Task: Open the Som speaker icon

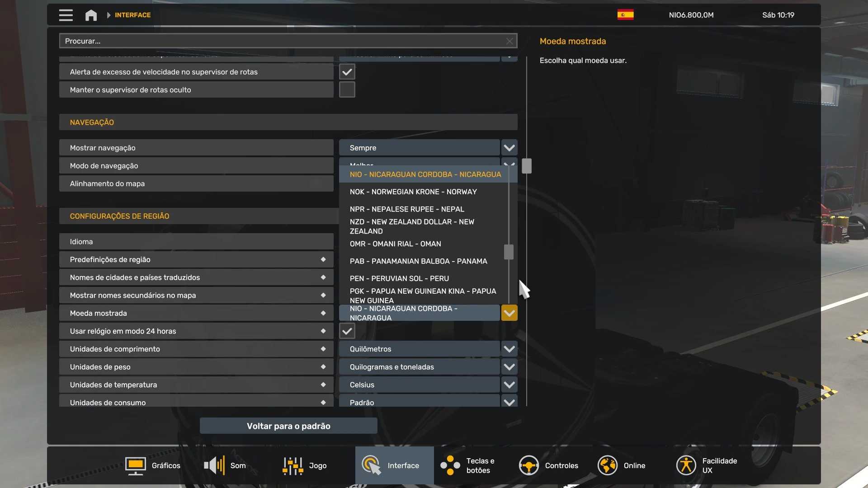Action: click(x=214, y=465)
